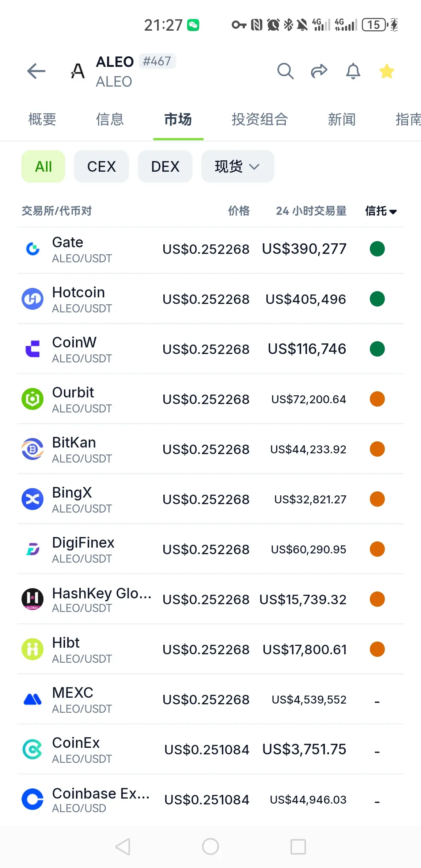Select the Hotcoin exchange logo
421x868 pixels.
[x=33, y=299]
